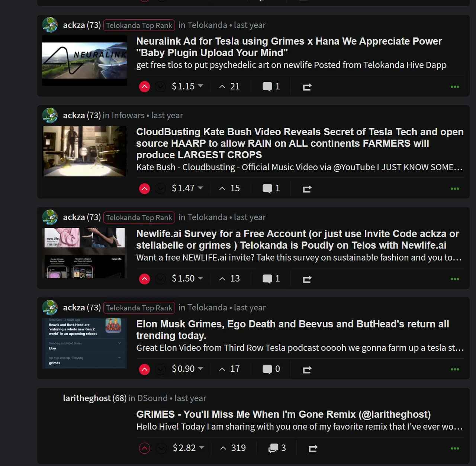Upvote the CloudBusting Kate Bush post
This screenshot has height=466, width=476.
[145, 189]
